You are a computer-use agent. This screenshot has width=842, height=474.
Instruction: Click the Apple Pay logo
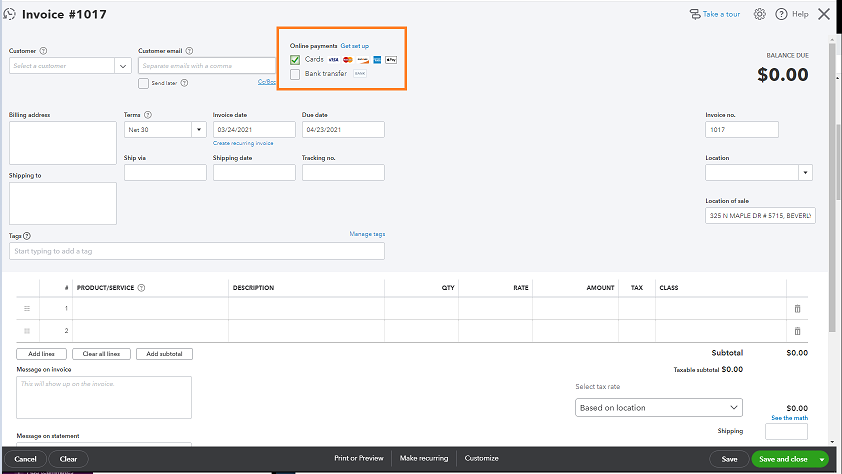391,60
